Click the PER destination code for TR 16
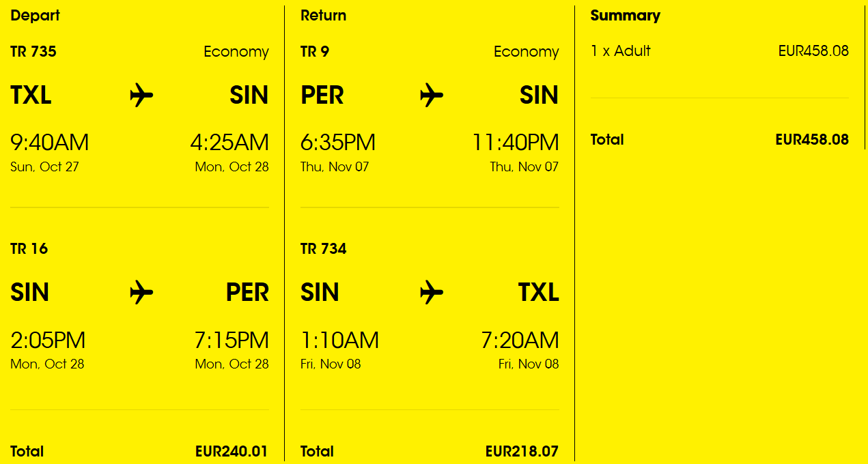The image size is (868, 464). point(248,292)
